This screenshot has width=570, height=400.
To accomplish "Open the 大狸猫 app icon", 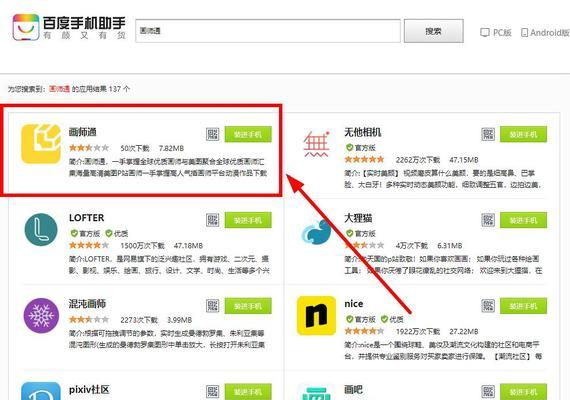I will click(316, 232).
